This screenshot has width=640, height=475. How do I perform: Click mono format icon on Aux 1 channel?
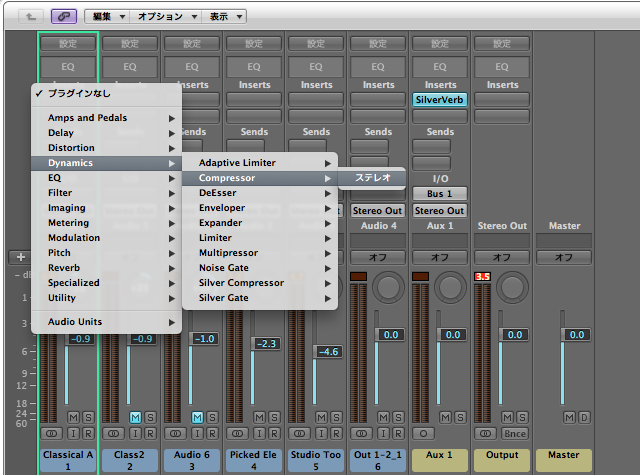pos(423,433)
